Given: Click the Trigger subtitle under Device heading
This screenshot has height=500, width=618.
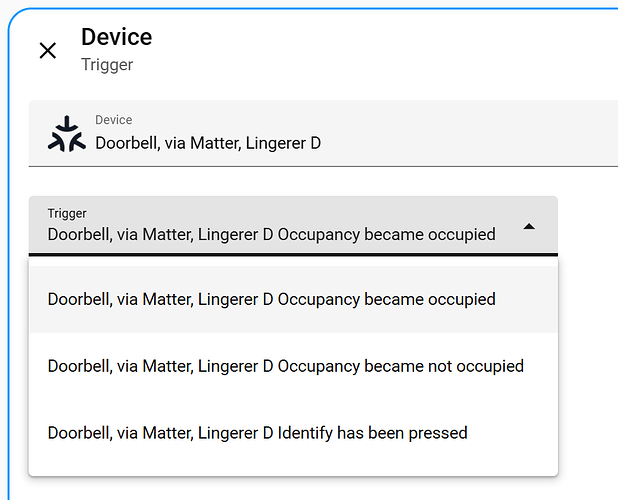Looking at the screenshot, I should (x=107, y=65).
